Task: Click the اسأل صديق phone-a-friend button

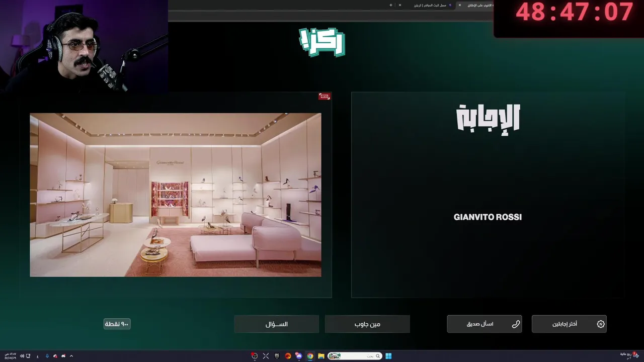Action: 484,324
